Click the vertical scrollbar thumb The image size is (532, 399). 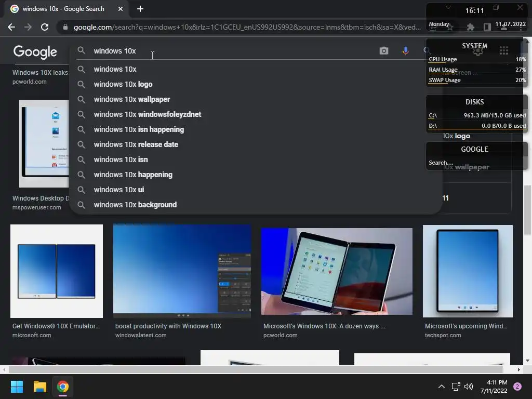tap(528, 210)
